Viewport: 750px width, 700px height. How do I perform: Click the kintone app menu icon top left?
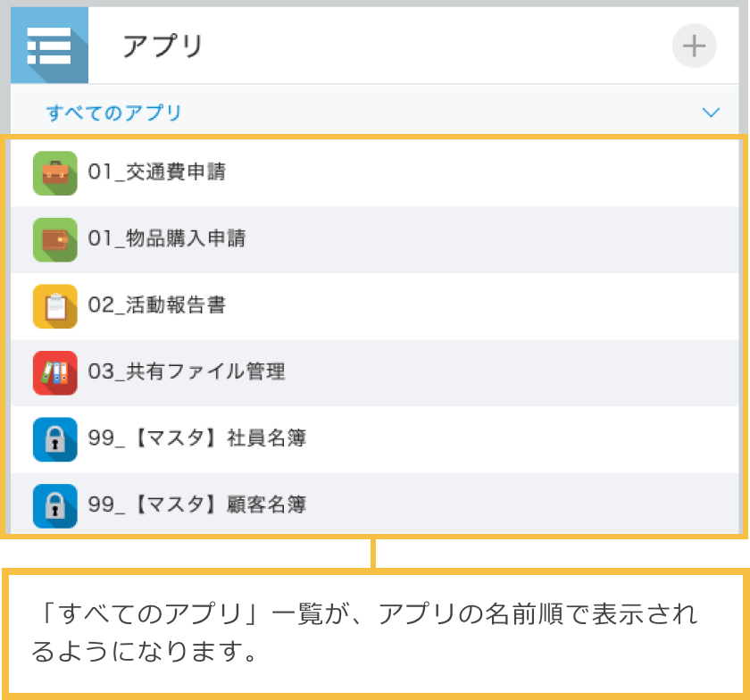tap(49, 45)
